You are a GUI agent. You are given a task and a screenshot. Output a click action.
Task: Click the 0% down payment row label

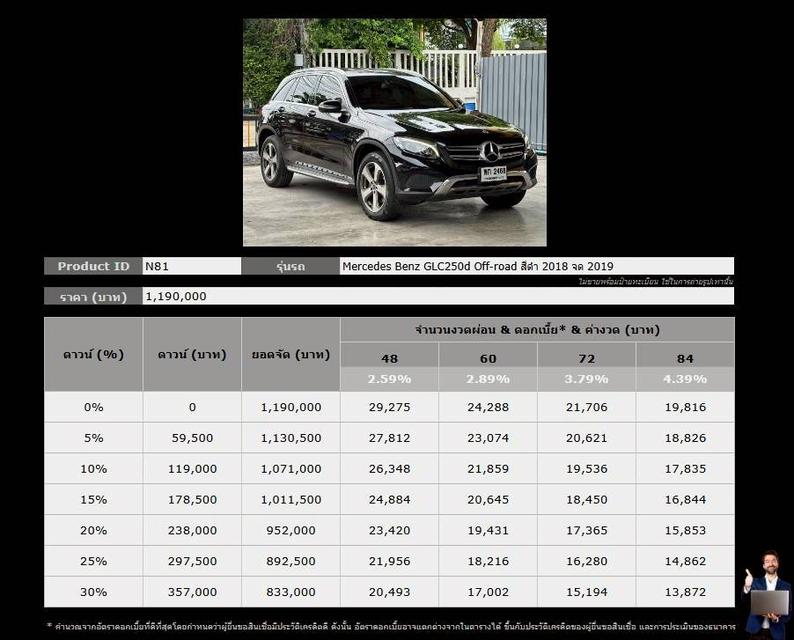[93, 407]
